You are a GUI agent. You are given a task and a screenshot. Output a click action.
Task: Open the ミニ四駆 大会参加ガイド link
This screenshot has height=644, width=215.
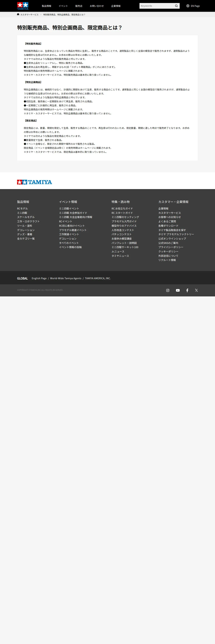[73, 213]
